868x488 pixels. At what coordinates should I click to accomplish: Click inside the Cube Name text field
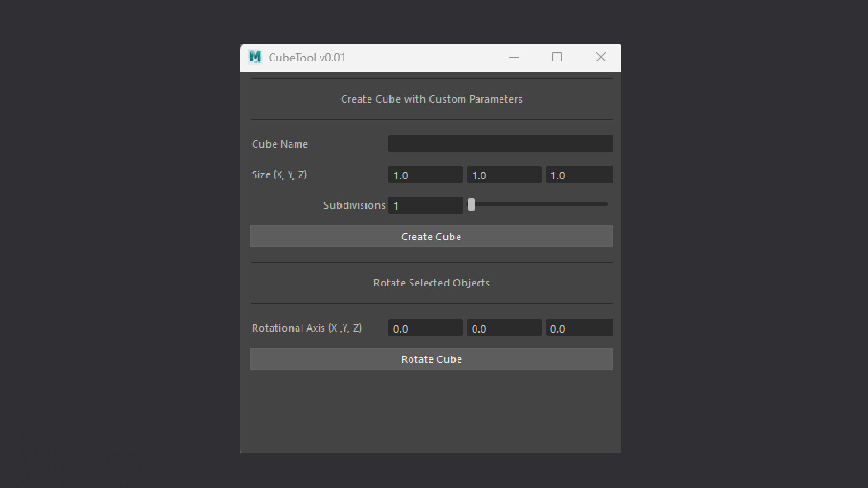500,144
